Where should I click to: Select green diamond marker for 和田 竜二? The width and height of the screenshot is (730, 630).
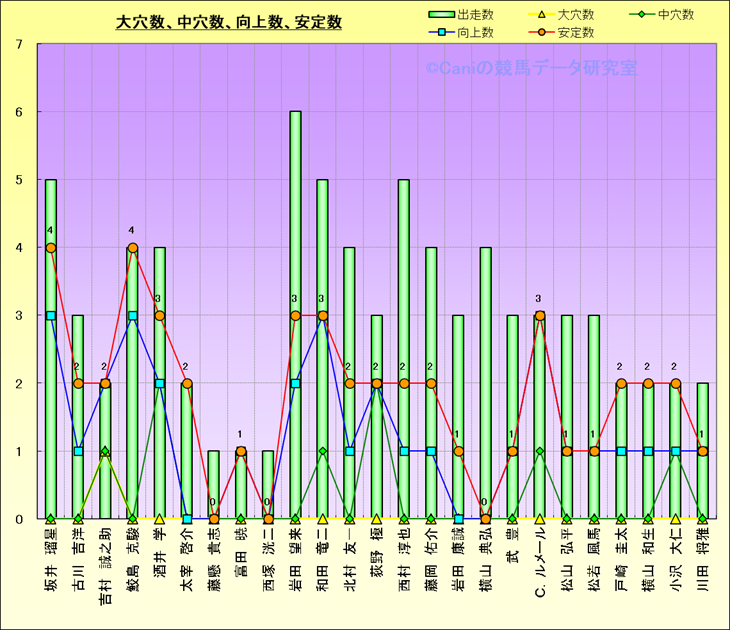click(322, 451)
